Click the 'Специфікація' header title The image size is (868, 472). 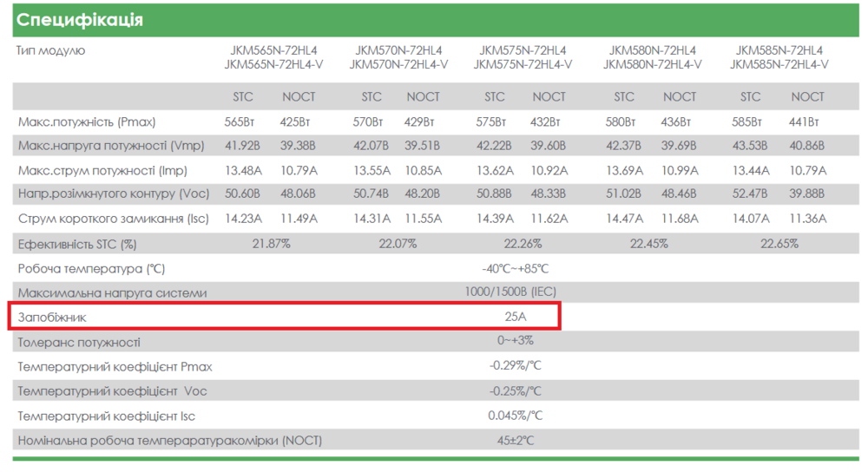coord(80,20)
